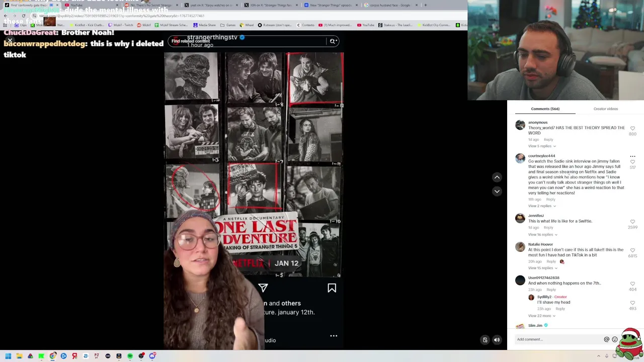Open File Explorer from taskbar
The width and height of the screenshot is (644, 362).
pyautogui.click(x=19, y=356)
